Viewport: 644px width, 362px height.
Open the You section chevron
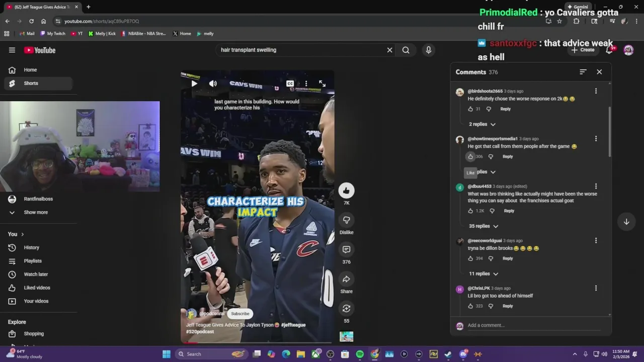[22, 234]
